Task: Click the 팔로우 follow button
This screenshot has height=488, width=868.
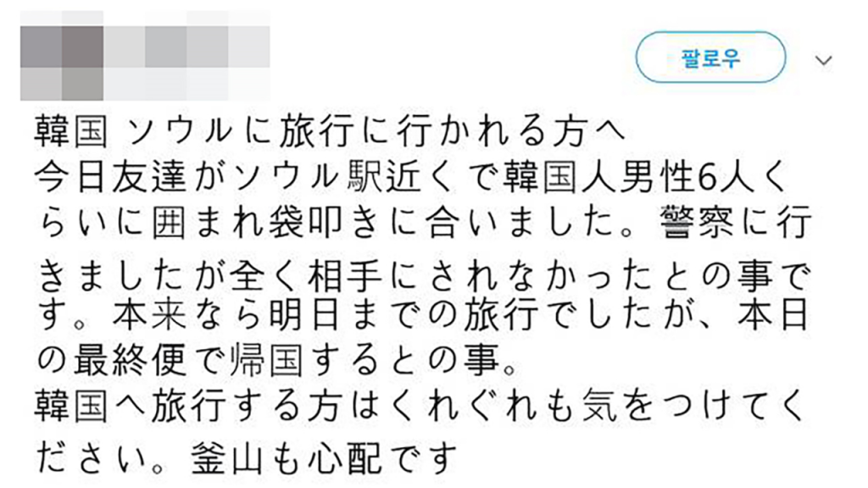Action: (710, 58)
